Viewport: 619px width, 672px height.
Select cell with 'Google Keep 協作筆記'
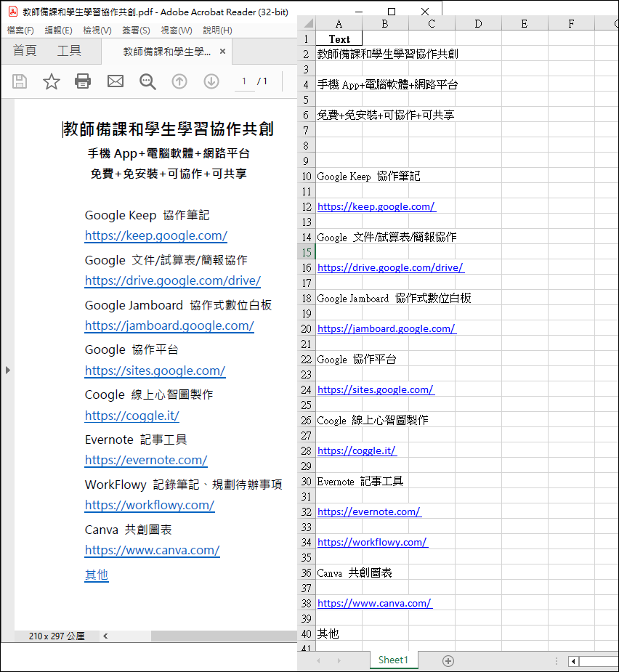click(x=368, y=176)
